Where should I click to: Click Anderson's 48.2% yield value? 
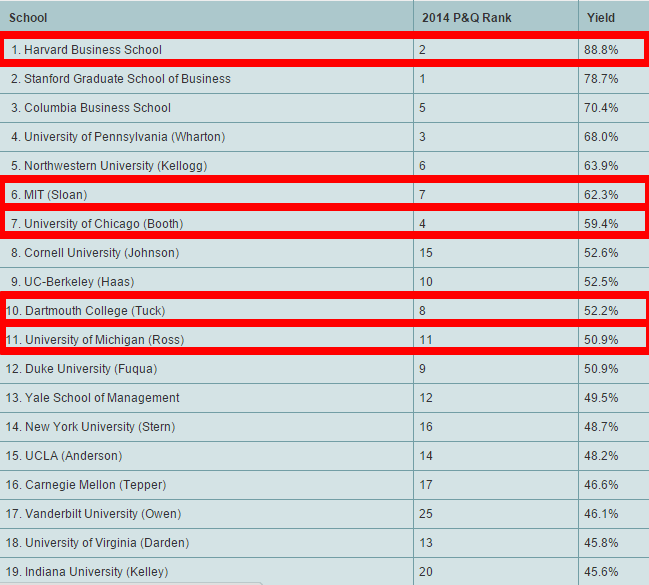[x=601, y=455]
